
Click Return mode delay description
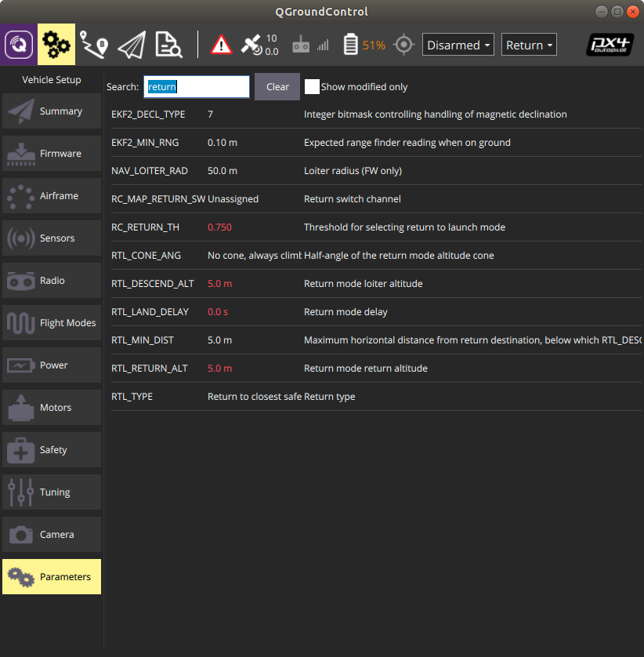click(346, 312)
